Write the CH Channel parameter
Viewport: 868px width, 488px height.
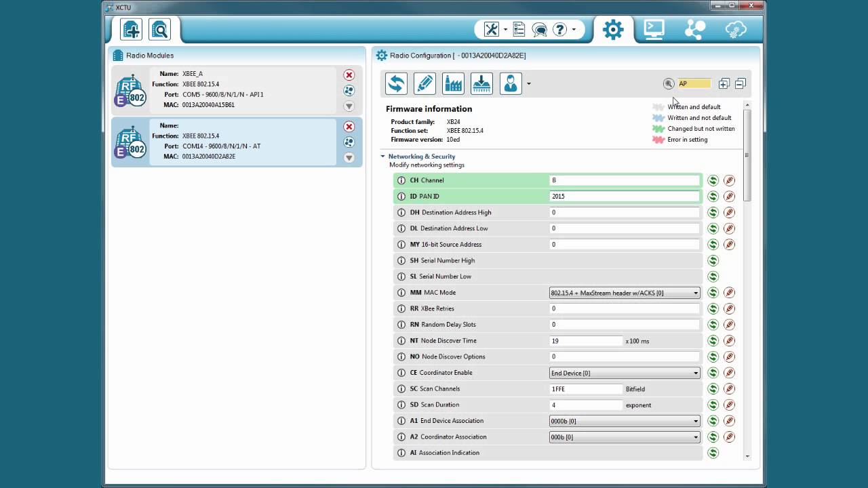pos(729,180)
